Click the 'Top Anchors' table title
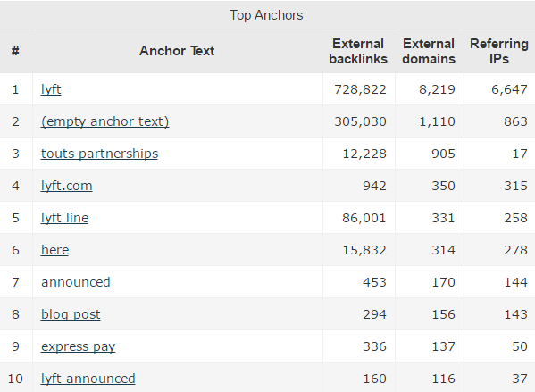 point(266,15)
